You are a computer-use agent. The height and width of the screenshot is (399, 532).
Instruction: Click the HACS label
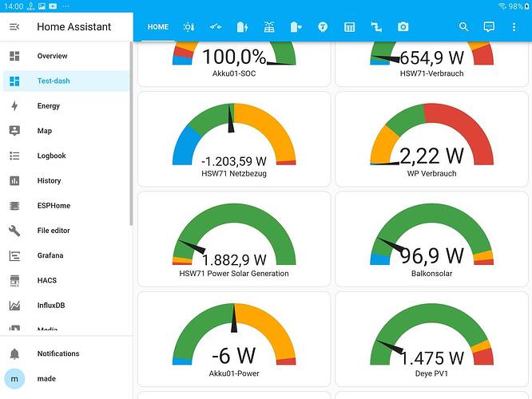click(x=47, y=281)
